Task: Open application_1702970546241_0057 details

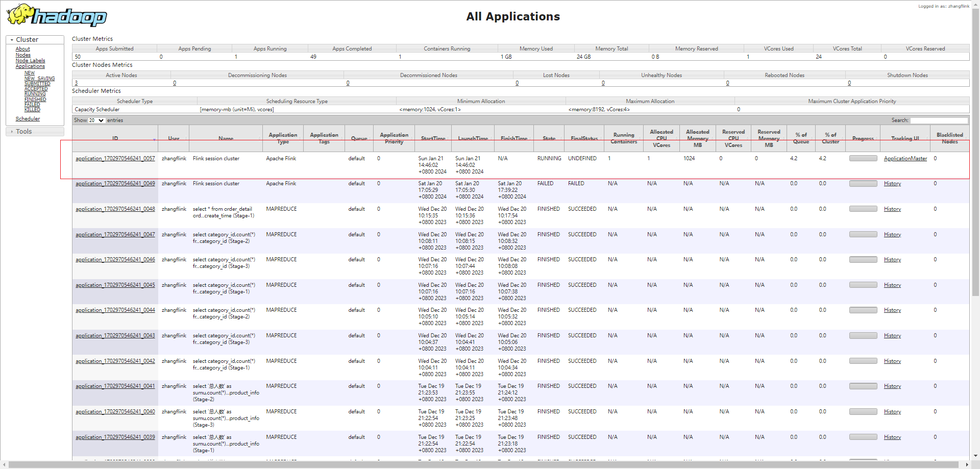Action: pyautogui.click(x=115, y=159)
